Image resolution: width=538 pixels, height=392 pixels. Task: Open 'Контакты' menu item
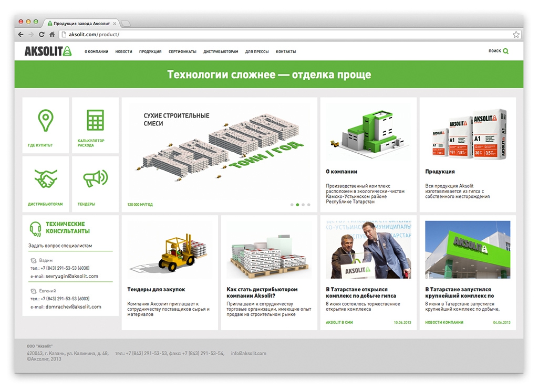click(x=286, y=52)
